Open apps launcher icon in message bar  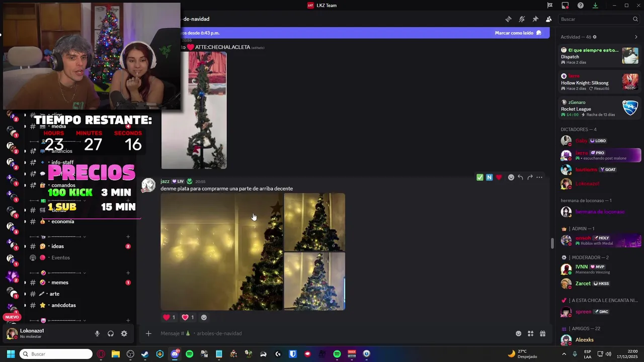530,333
